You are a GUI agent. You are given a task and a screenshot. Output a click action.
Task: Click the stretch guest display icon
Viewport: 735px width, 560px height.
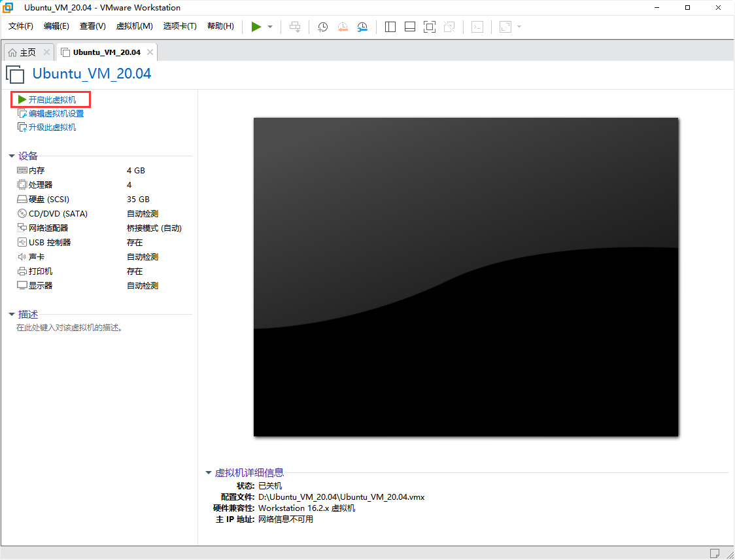point(505,27)
